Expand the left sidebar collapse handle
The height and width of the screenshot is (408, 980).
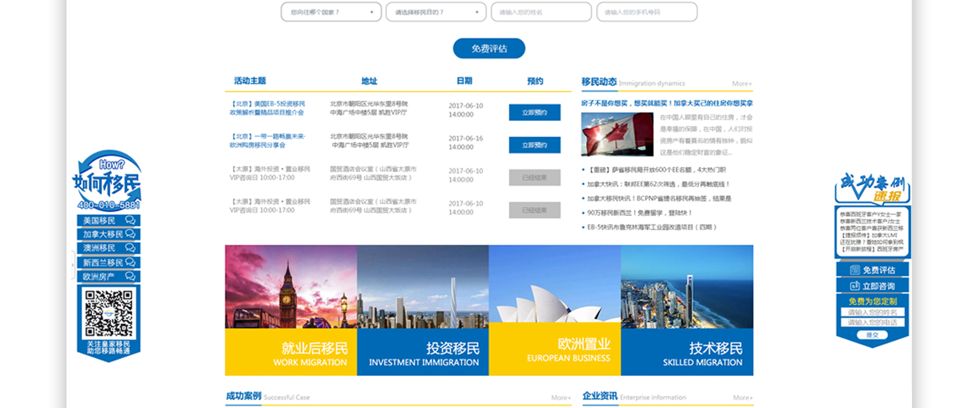click(73, 263)
